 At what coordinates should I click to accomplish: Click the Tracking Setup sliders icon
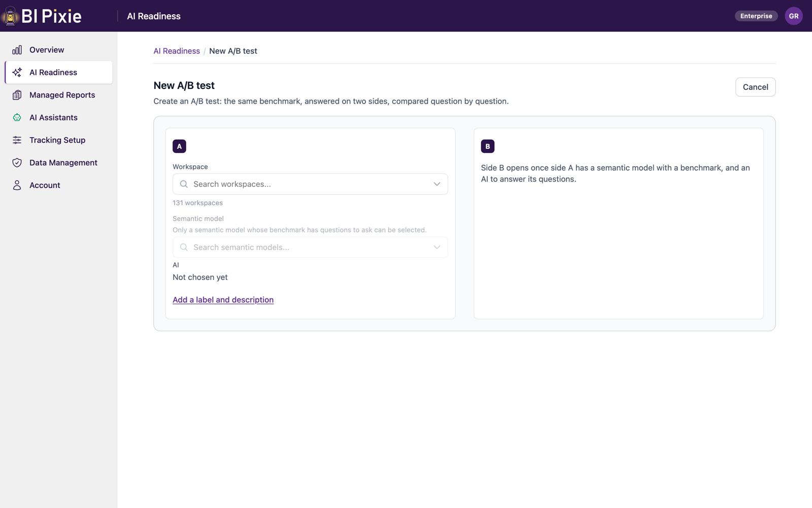point(17,140)
